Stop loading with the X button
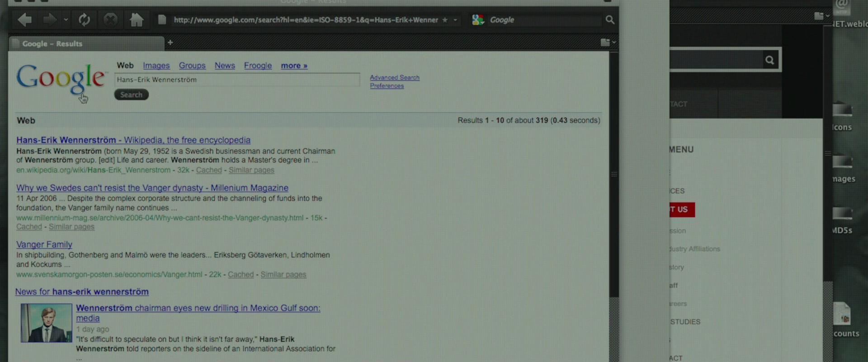Image resolution: width=868 pixels, height=362 pixels. 110,19
